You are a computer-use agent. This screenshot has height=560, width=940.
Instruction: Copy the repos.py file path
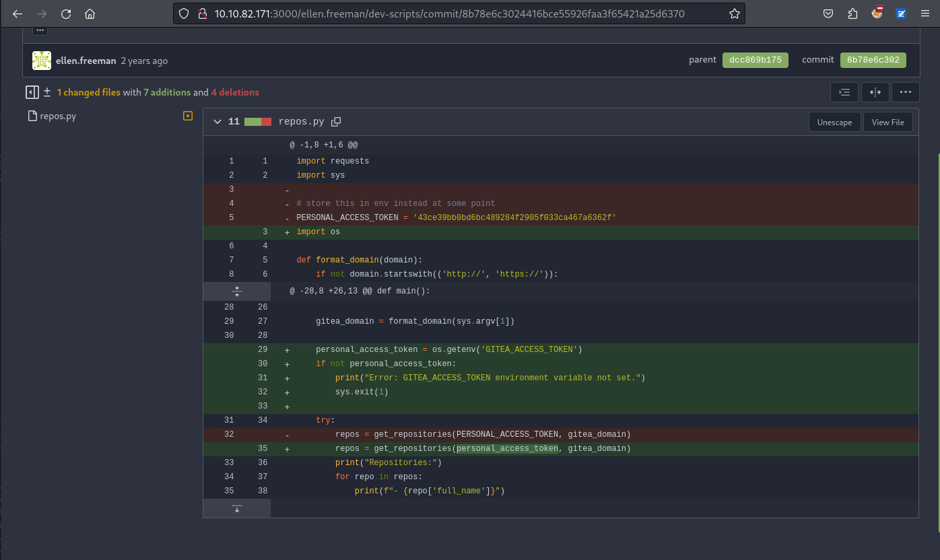tap(336, 122)
